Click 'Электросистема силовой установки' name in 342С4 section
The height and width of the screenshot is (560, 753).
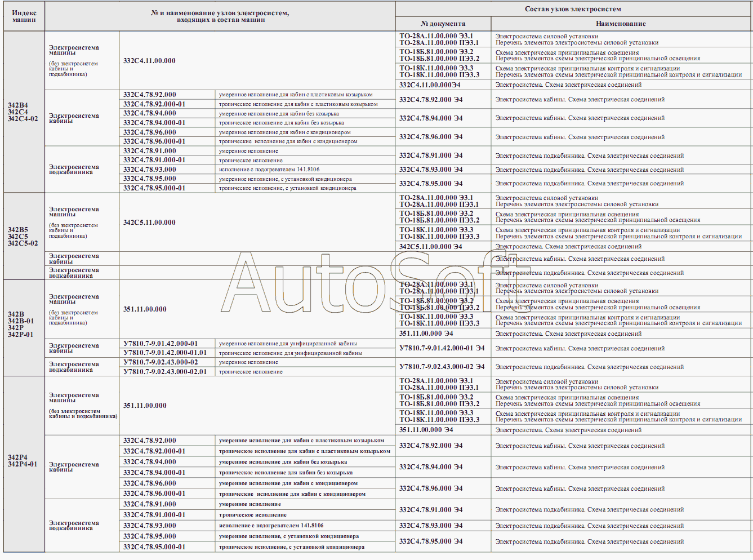tap(547, 36)
